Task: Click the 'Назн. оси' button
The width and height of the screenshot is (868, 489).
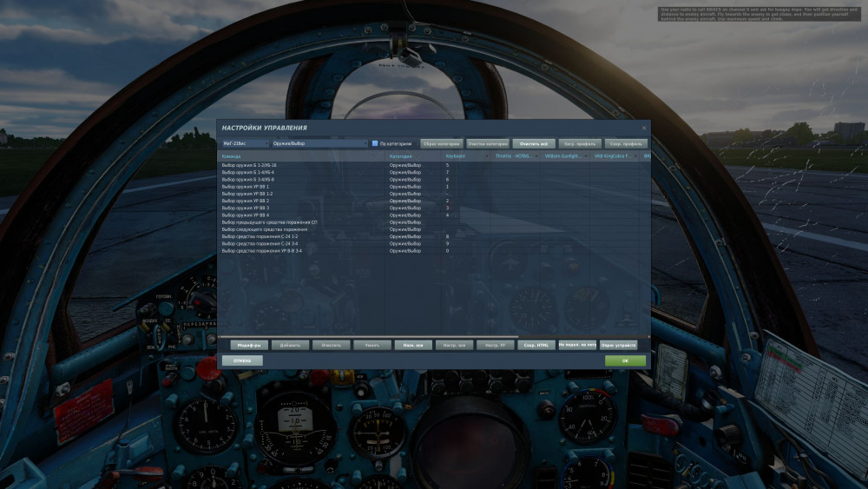Action: (x=413, y=345)
